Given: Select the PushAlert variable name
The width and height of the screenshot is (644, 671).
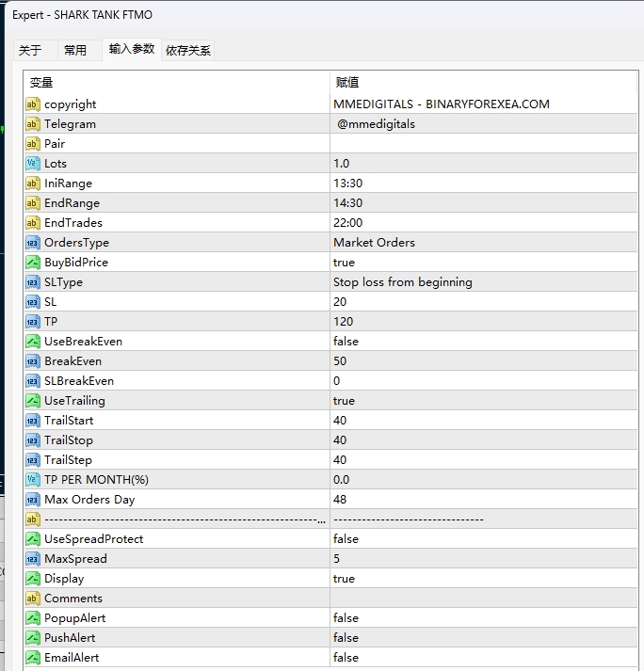Looking at the screenshot, I should 70,638.
